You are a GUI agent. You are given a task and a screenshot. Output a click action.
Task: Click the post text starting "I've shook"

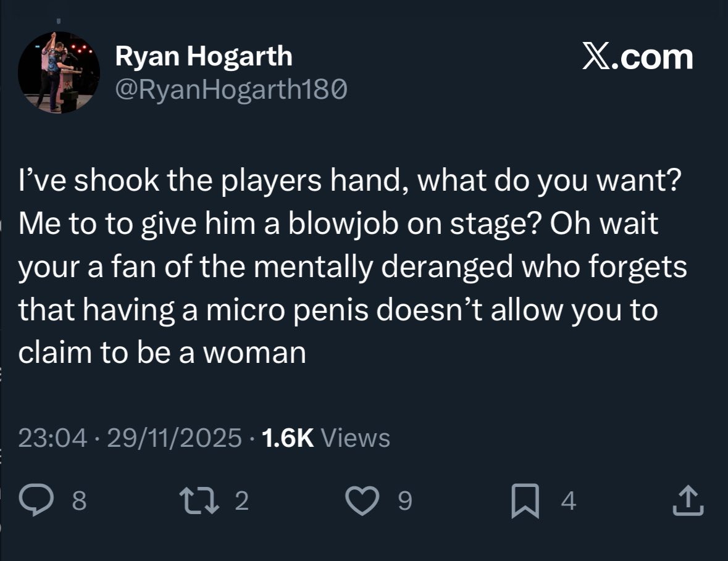pos(346,183)
